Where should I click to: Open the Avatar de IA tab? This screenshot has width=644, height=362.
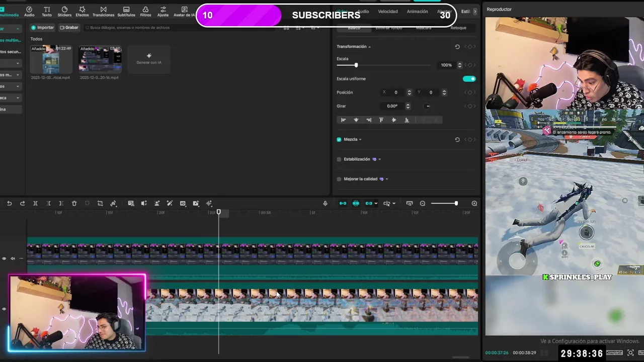[184, 12]
